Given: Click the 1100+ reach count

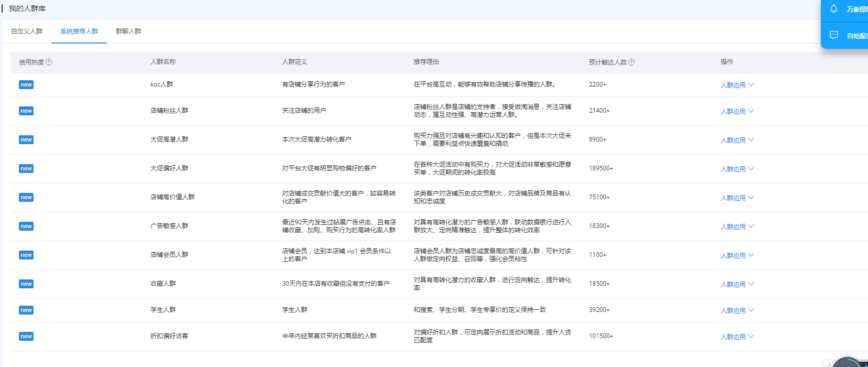Looking at the screenshot, I should [x=597, y=255].
